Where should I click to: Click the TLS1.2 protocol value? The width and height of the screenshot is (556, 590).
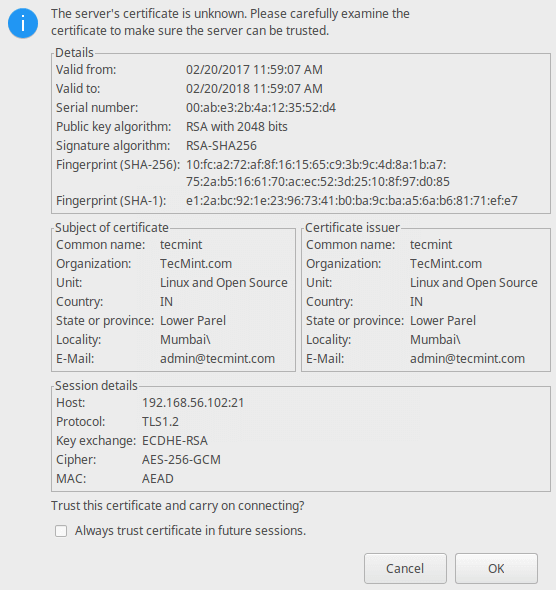pyautogui.click(x=160, y=421)
